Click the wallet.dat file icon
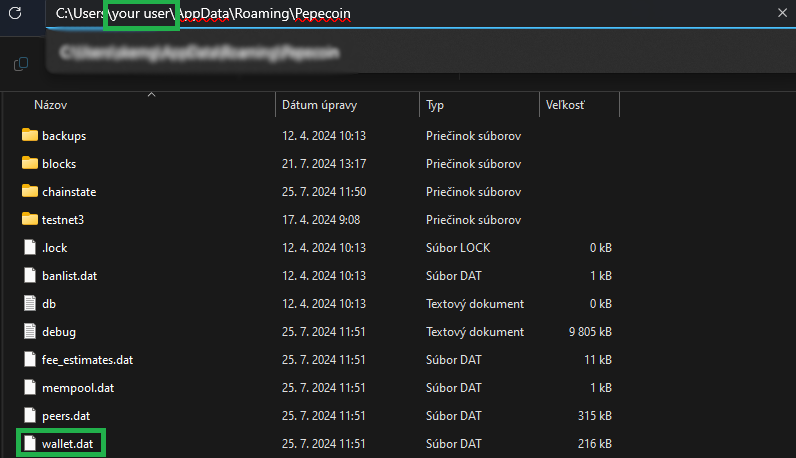796x458 pixels. tap(30, 443)
